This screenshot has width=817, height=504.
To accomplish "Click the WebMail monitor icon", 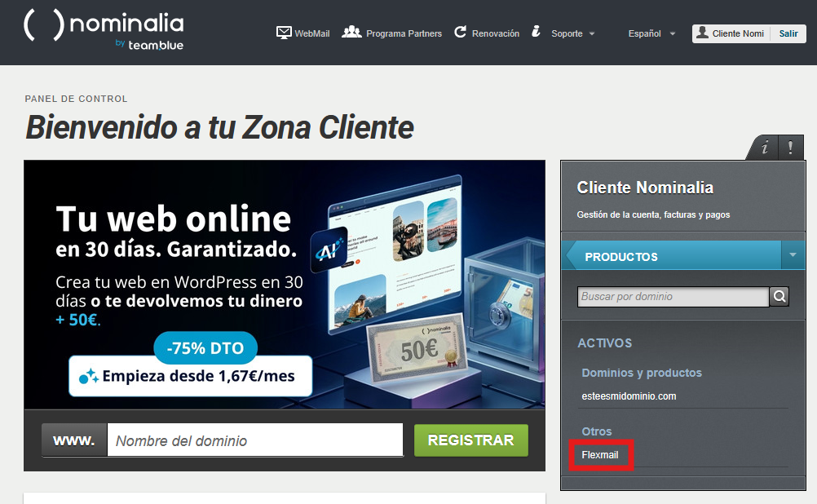I will coord(284,33).
